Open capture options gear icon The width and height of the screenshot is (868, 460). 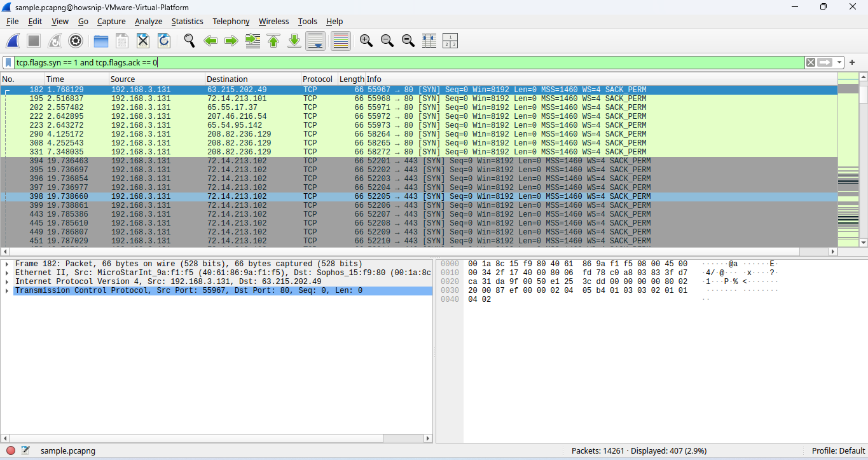(76, 41)
